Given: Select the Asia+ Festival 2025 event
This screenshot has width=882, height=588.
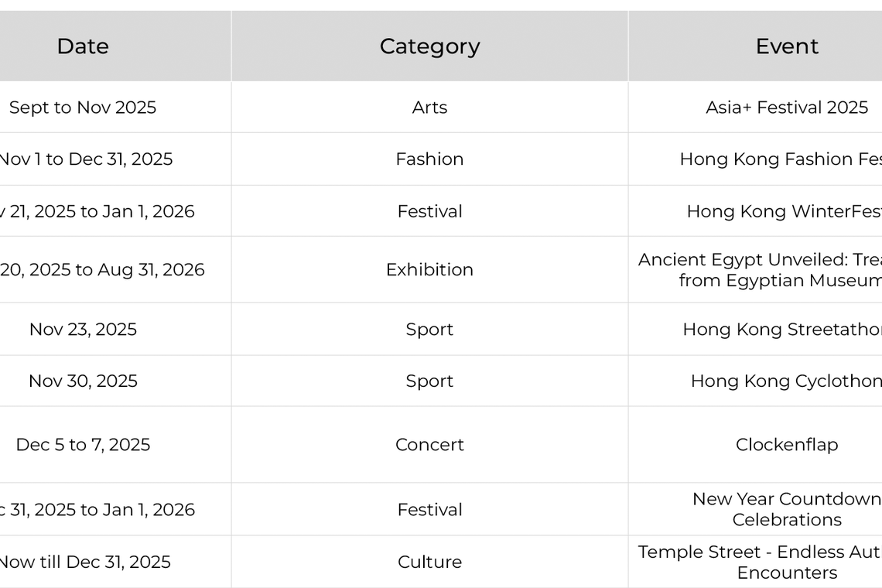Looking at the screenshot, I should coord(786,108).
